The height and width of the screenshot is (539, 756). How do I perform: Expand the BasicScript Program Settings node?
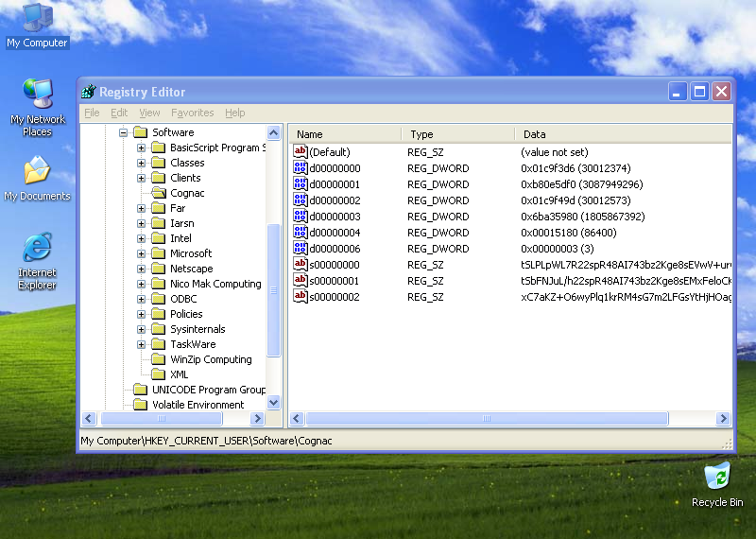tap(141, 148)
